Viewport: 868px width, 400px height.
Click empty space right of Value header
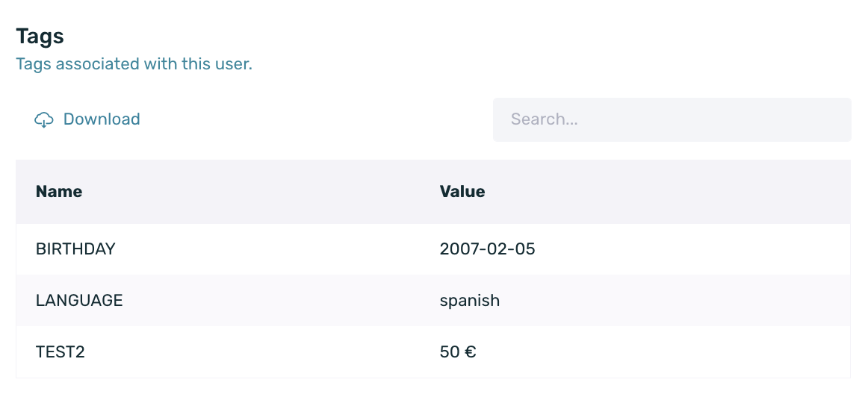[664, 192]
